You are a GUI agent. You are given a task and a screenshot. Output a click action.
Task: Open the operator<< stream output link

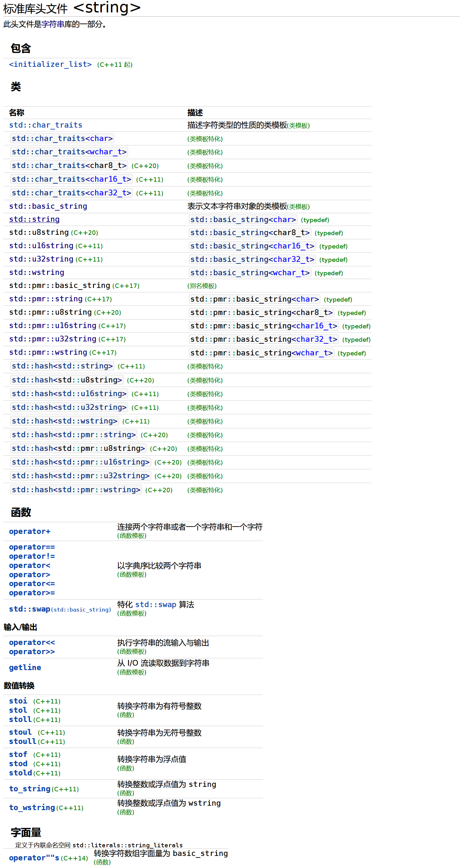click(x=32, y=643)
